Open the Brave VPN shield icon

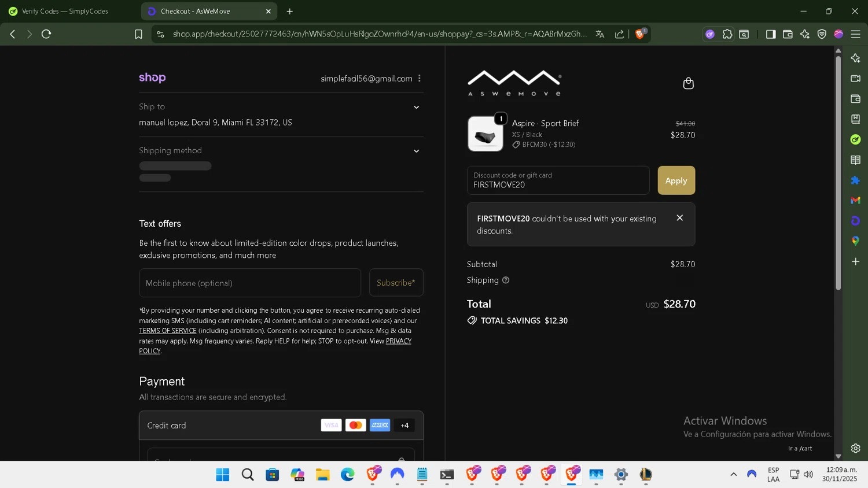[822, 34]
